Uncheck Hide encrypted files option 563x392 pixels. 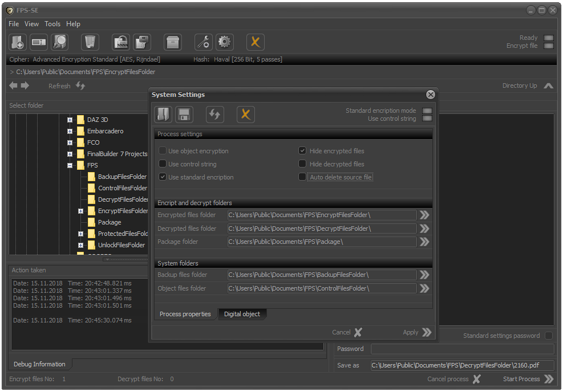[302, 151]
